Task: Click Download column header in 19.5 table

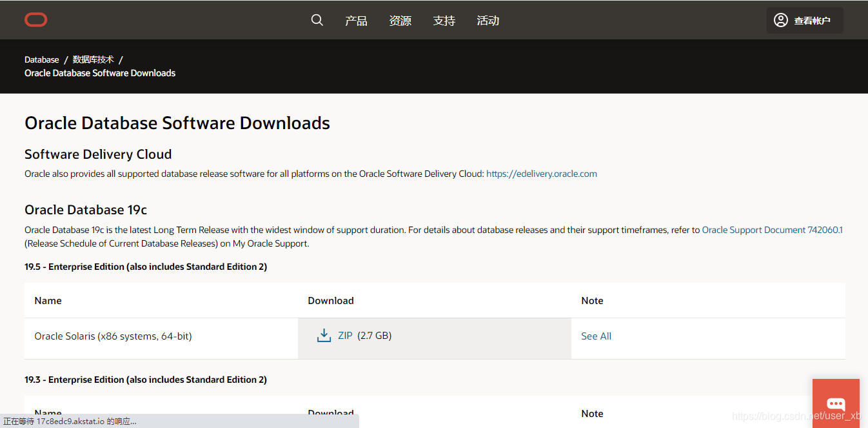Action: coord(331,301)
